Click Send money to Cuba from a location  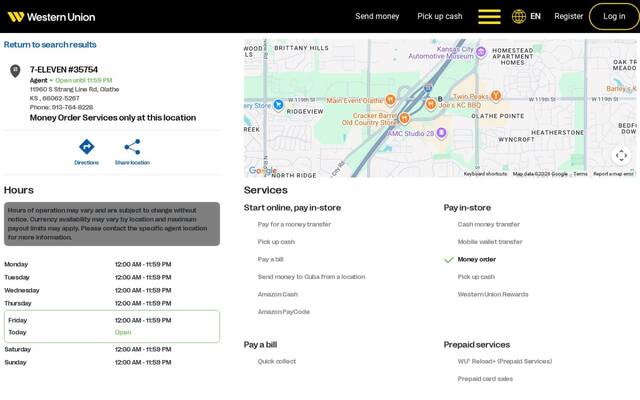pos(311,277)
